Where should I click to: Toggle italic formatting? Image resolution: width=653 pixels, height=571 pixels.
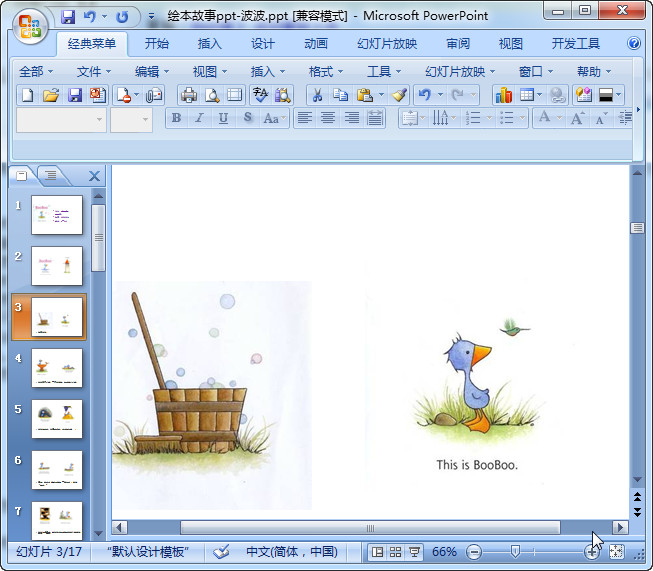click(199, 118)
